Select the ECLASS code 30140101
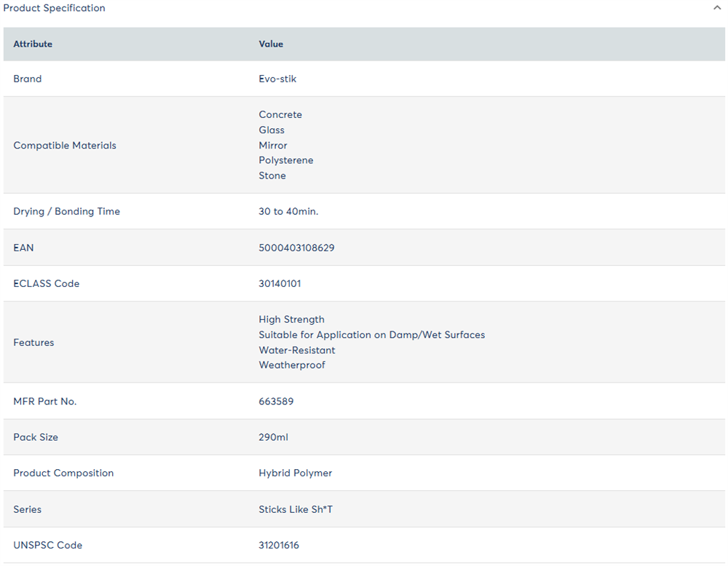Screen dimensions: 728x566 280,283
